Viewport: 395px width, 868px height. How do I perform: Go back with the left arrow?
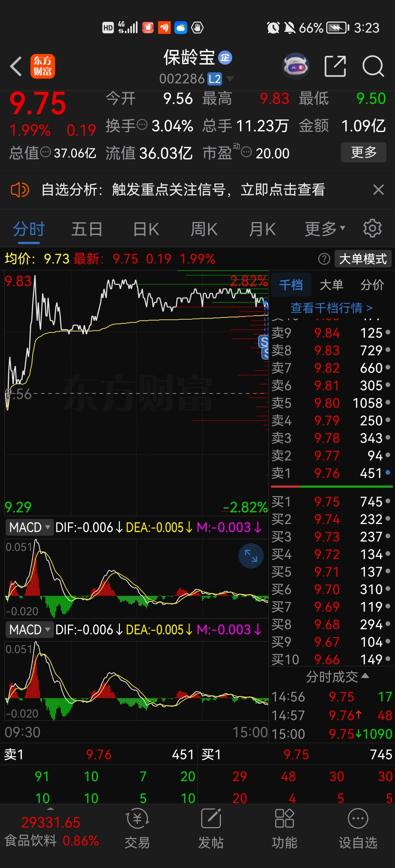pos(16,66)
